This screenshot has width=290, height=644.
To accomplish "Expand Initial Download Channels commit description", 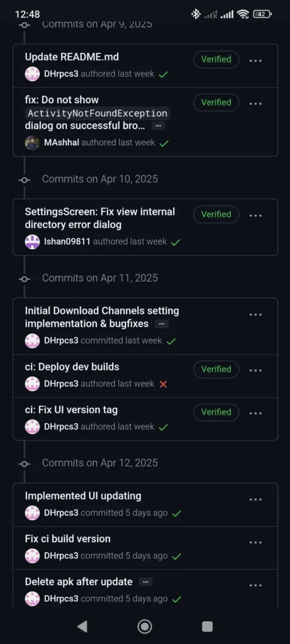I will coord(162,324).
